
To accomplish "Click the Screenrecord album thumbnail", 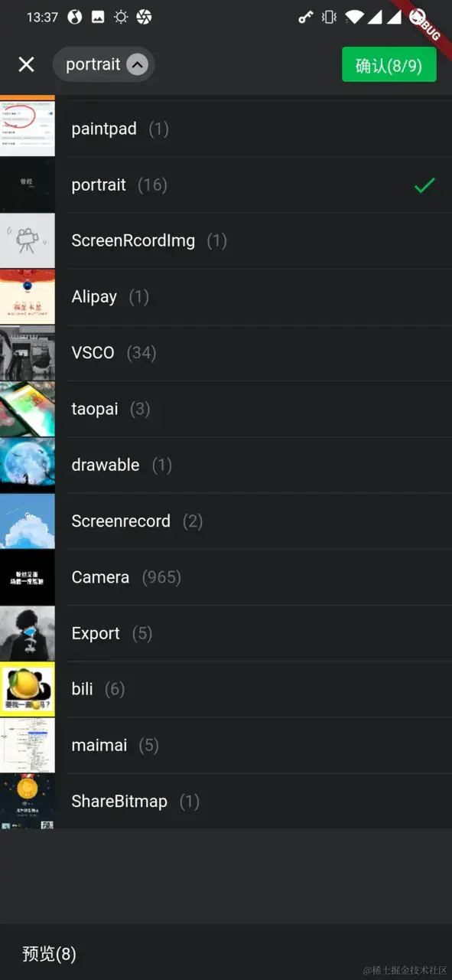I will coord(28,521).
